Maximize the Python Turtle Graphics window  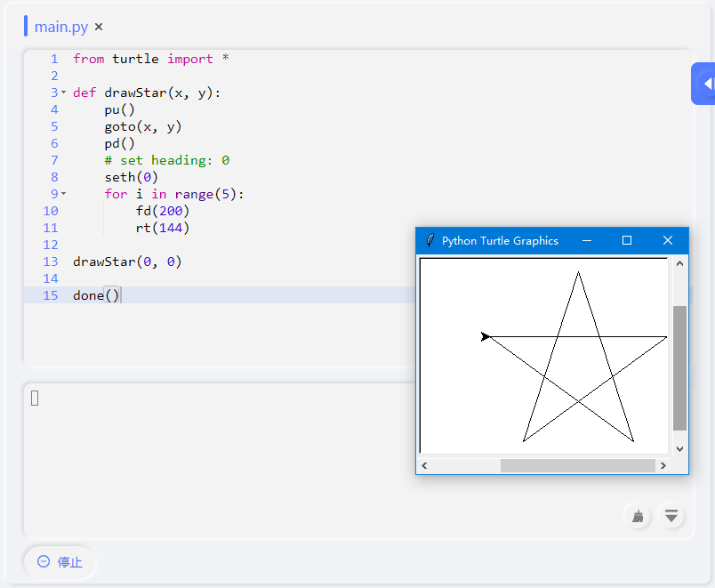click(627, 240)
